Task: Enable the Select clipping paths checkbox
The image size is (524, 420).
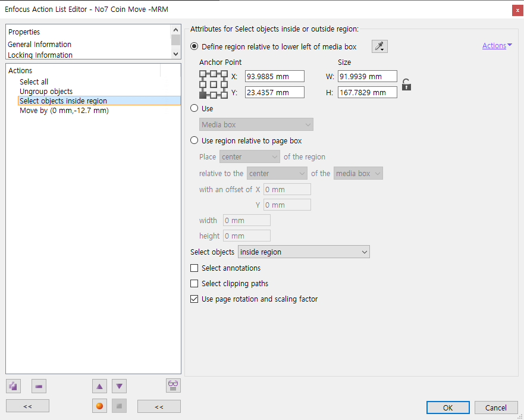Action: 194,284
